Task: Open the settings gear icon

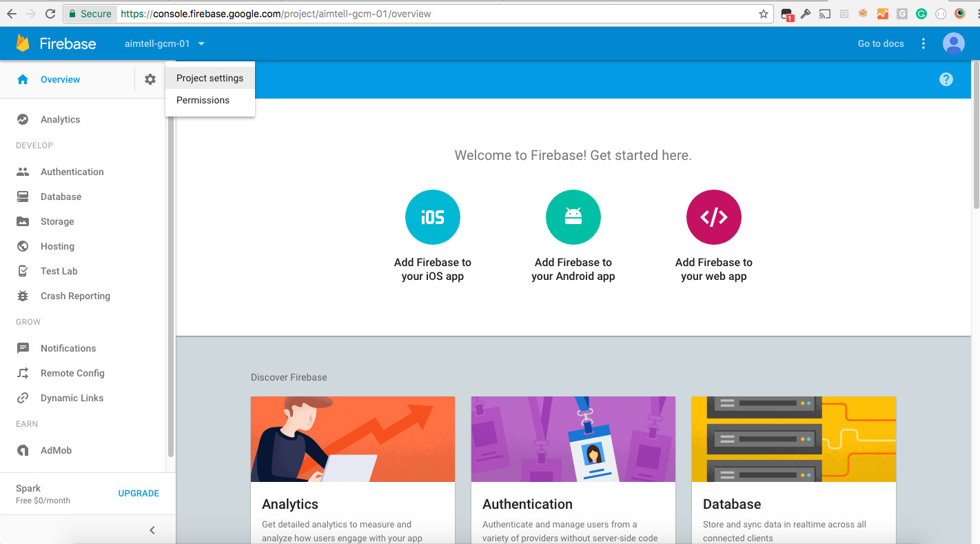Action: click(150, 79)
